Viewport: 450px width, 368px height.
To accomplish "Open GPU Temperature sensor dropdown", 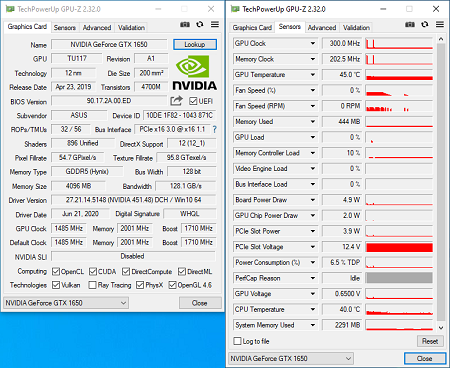I will (313, 75).
